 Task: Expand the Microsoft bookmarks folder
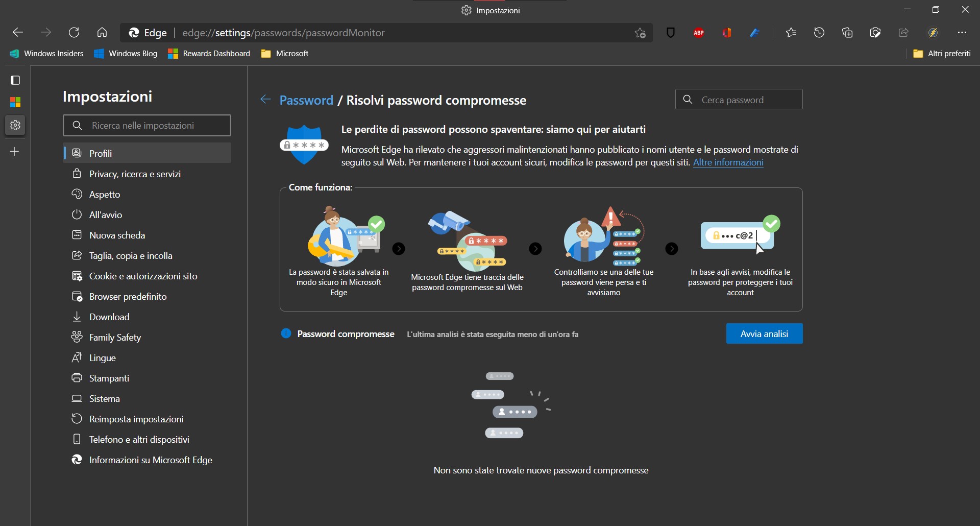coord(285,54)
